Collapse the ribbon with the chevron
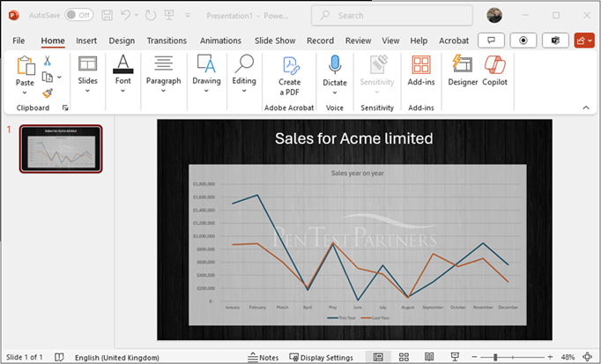Viewport: 601px width, 364px height. click(x=586, y=108)
